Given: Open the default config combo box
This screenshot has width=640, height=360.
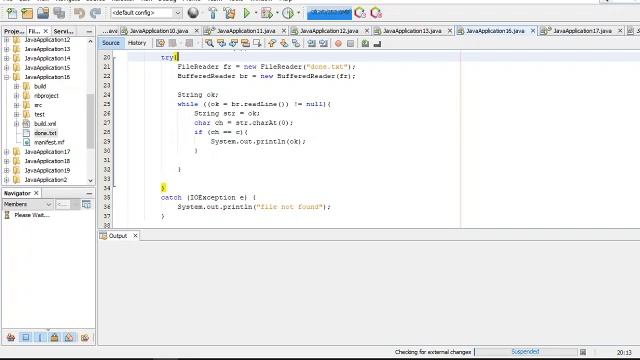Looking at the screenshot, I should (146, 13).
